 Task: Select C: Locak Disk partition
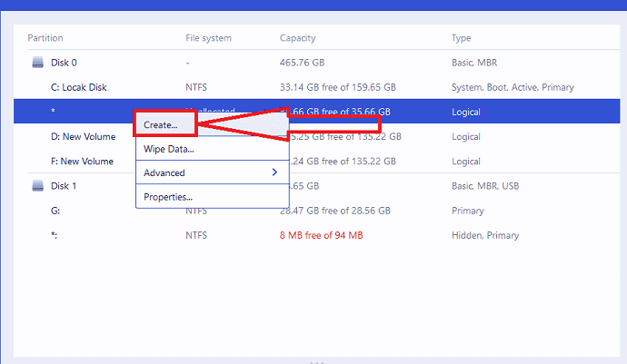tap(78, 87)
